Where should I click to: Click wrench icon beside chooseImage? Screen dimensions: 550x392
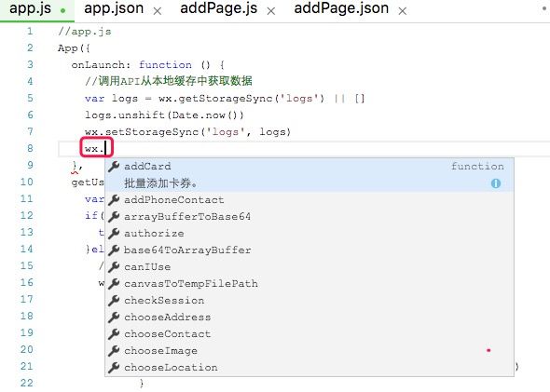pos(114,351)
